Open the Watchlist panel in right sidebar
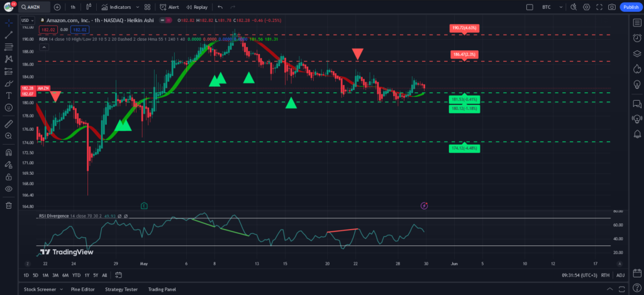This screenshot has height=295, width=644. point(637,23)
